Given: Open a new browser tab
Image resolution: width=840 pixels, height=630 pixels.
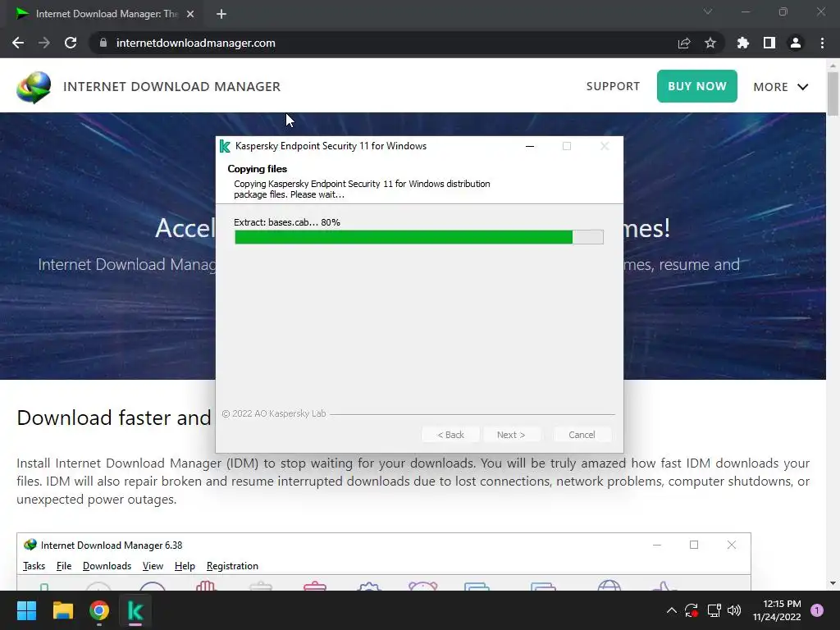Looking at the screenshot, I should 221,14.
